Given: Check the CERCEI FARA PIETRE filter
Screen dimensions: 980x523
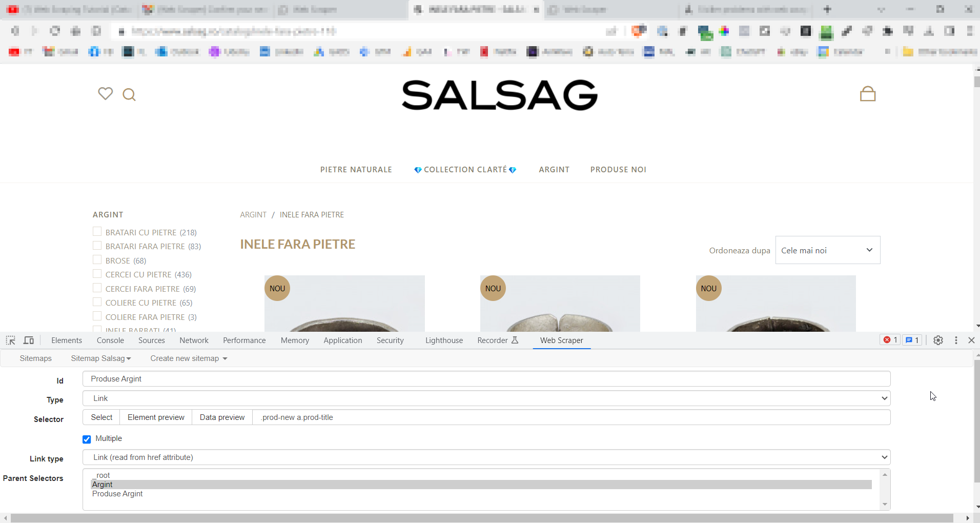Looking at the screenshot, I should coord(97,289).
